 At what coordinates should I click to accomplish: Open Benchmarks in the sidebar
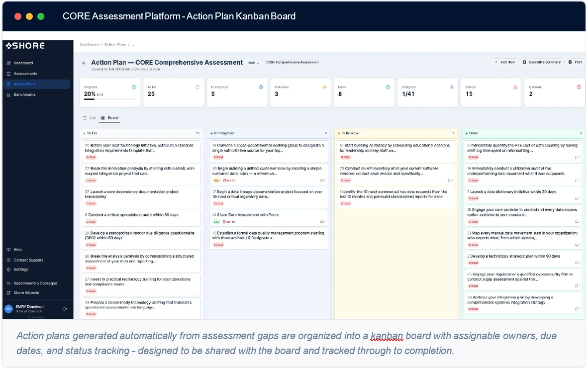coord(24,94)
